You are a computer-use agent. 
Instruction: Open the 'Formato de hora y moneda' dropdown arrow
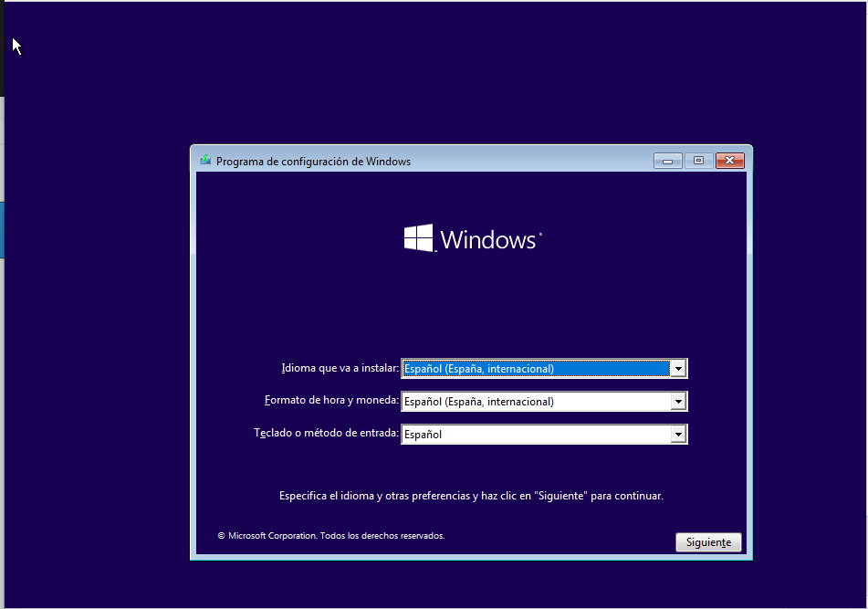pyautogui.click(x=678, y=402)
